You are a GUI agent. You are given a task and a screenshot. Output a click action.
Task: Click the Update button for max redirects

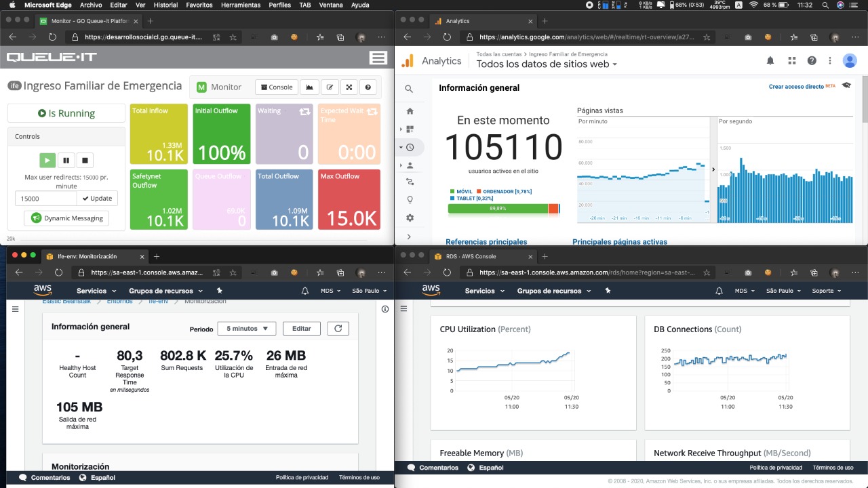click(x=97, y=199)
